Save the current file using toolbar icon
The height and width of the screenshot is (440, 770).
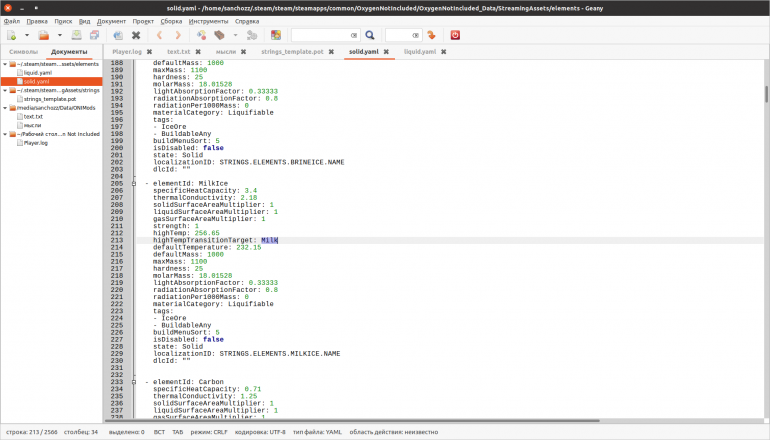coord(74,35)
